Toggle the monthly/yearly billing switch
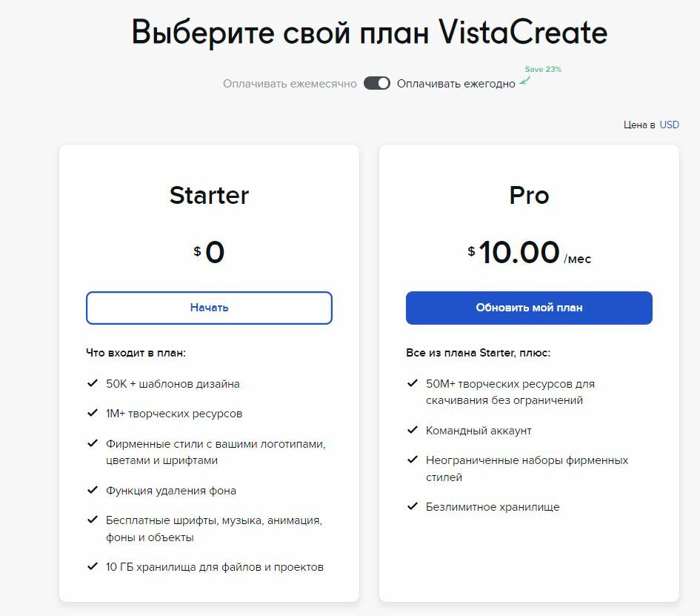 pos(377,83)
